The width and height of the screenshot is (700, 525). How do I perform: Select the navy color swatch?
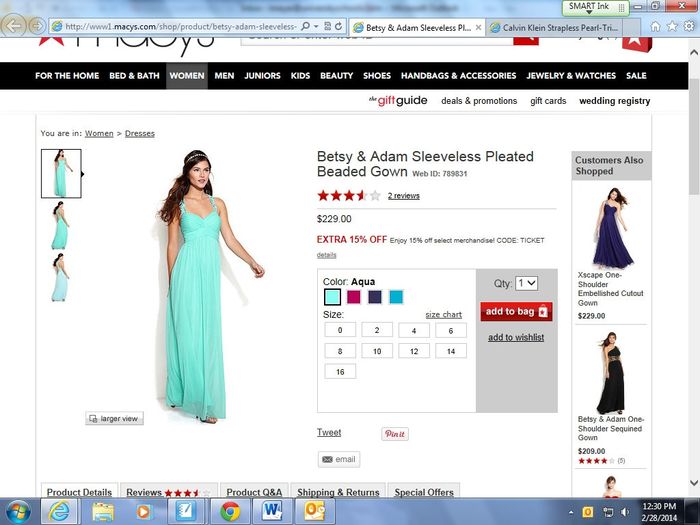[375, 297]
